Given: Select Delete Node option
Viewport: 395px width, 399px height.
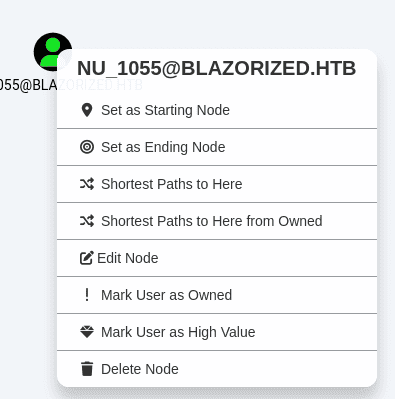Looking at the screenshot, I should coord(217,369).
